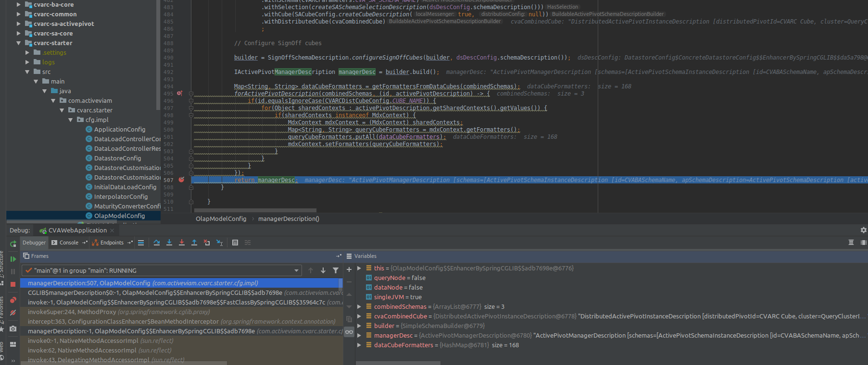Drop the current frame
The image size is (868, 365).
click(x=207, y=243)
